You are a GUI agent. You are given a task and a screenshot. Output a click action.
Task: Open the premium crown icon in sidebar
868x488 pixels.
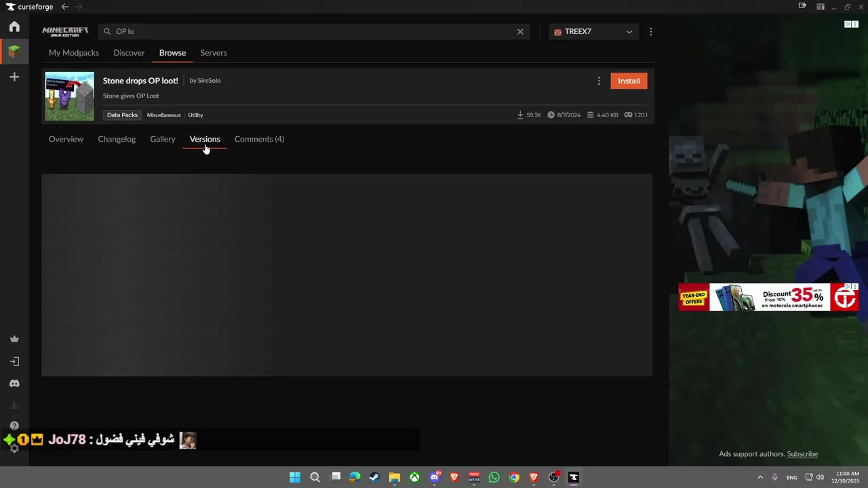click(x=14, y=339)
